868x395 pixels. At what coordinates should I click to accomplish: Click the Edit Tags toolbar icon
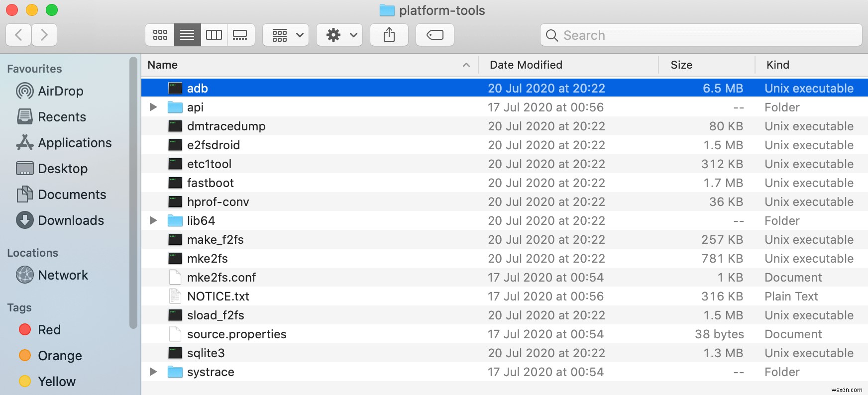coord(434,35)
